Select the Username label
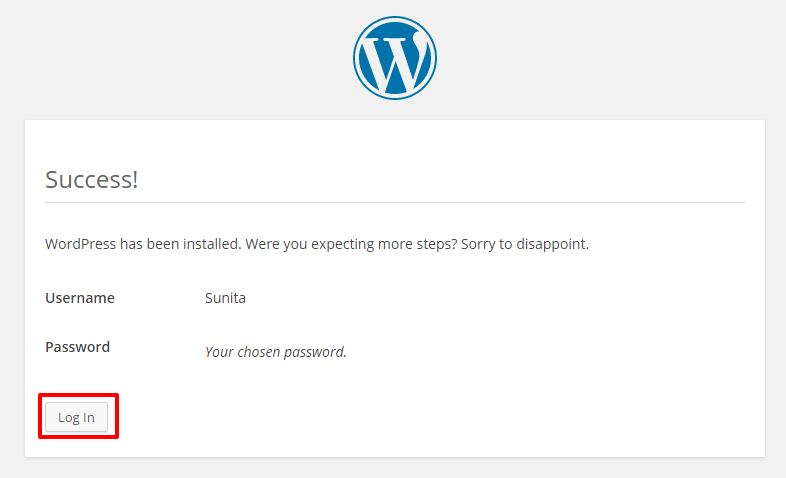 [x=80, y=298]
